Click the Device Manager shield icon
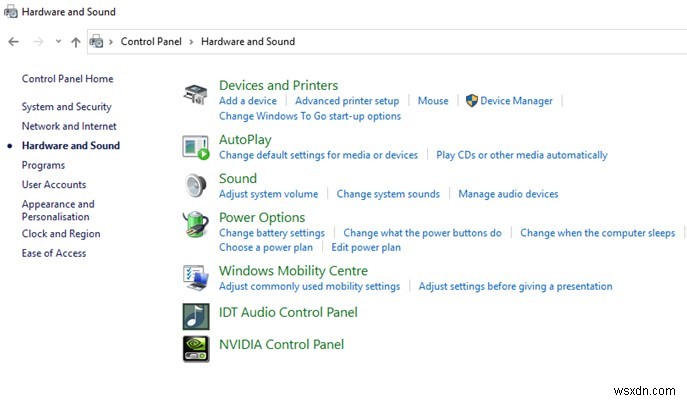The image size is (687, 401). point(472,101)
